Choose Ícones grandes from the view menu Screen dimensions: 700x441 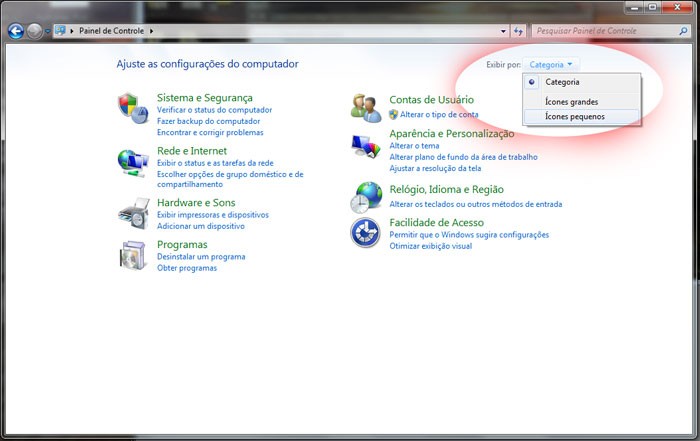582,102
